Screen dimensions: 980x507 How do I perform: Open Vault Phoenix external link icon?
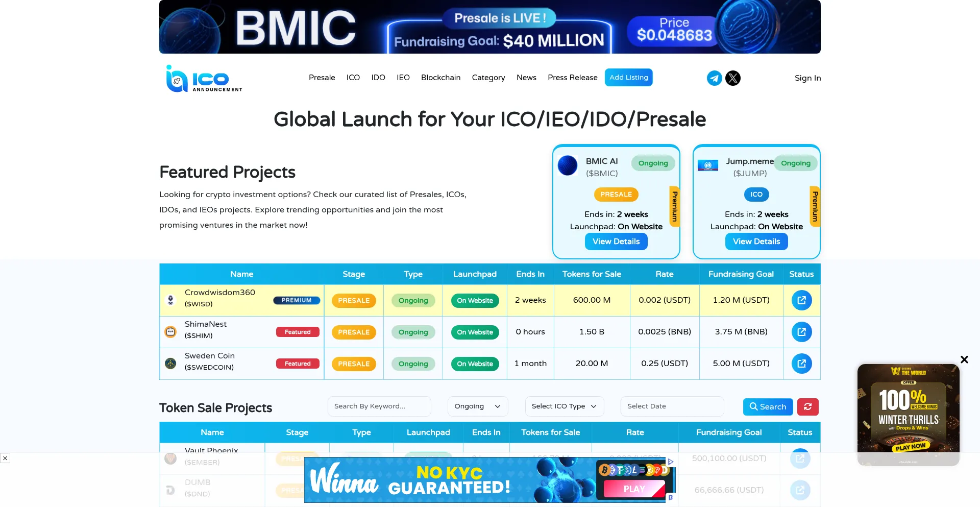pyautogui.click(x=800, y=458)
